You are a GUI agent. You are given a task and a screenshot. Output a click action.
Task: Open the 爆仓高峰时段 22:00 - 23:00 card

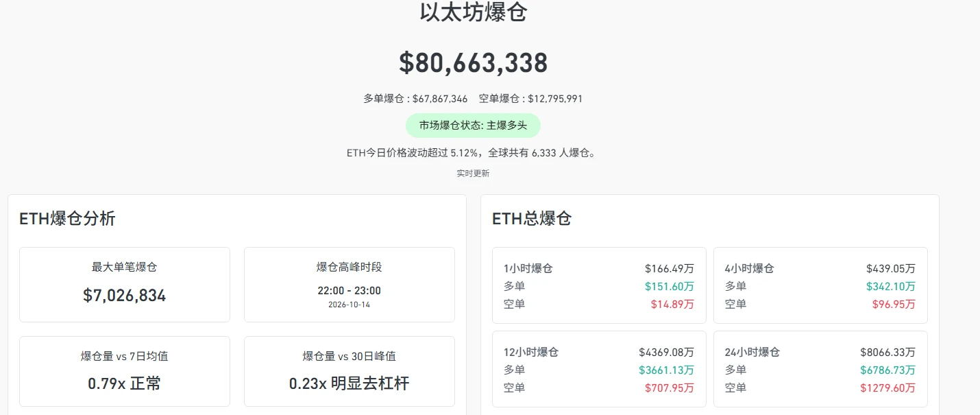pos(350,285)
